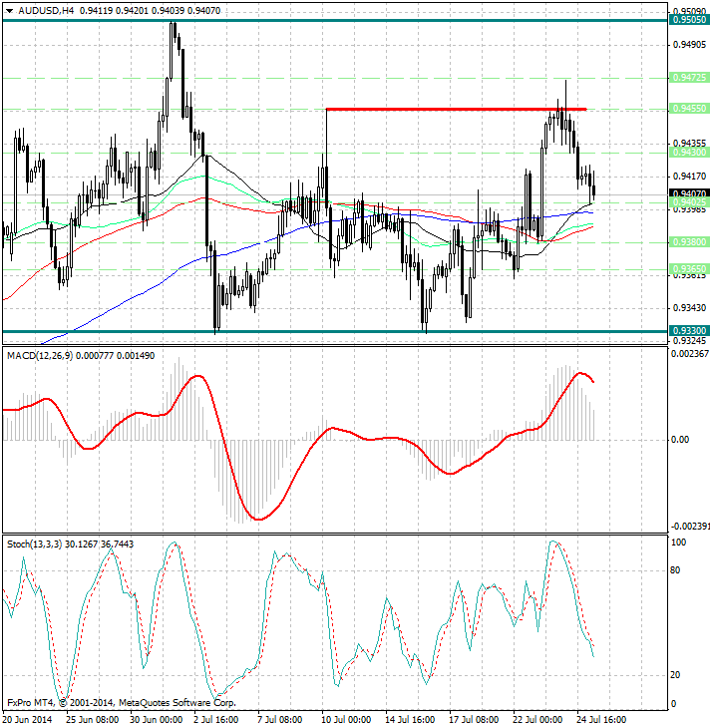
Task: Click the 17 Jul 08:00 time label
Action: [x=474, y=720]
